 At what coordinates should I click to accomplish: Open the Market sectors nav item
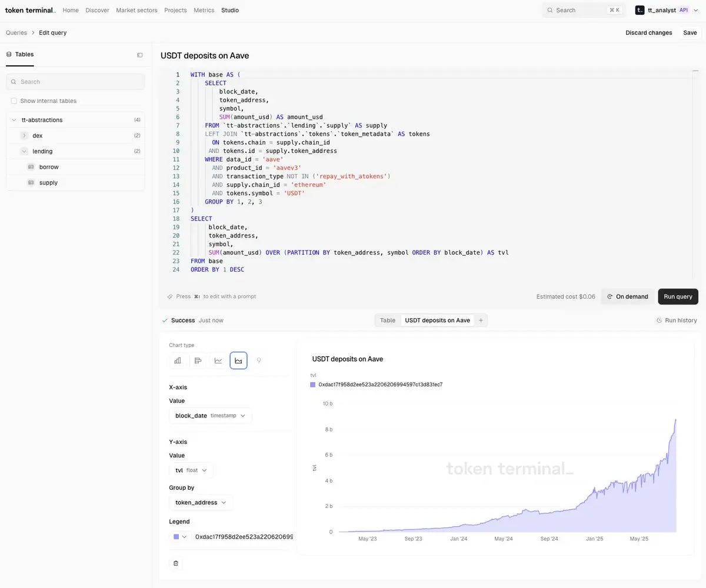[x=137, y=10]
